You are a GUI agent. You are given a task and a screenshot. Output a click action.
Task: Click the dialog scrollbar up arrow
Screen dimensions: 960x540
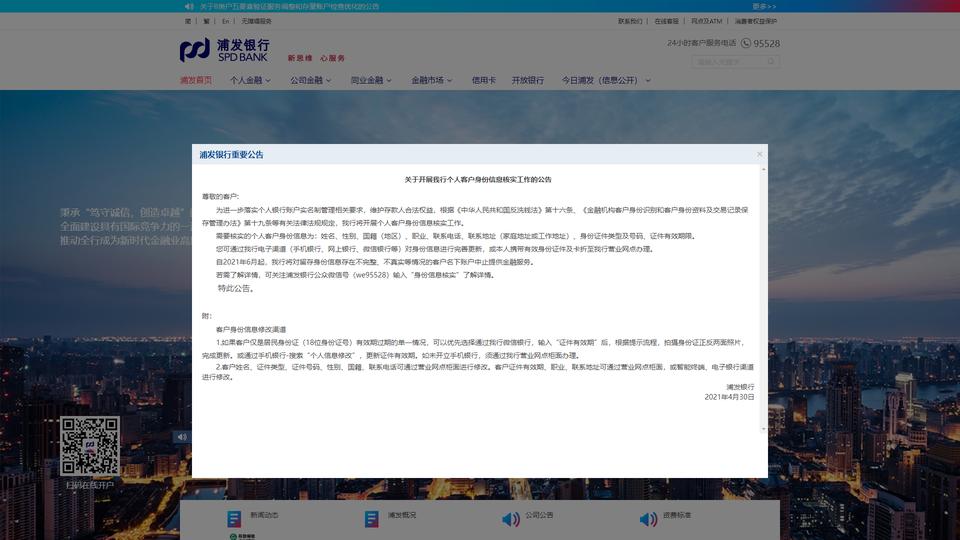(763, 169)
